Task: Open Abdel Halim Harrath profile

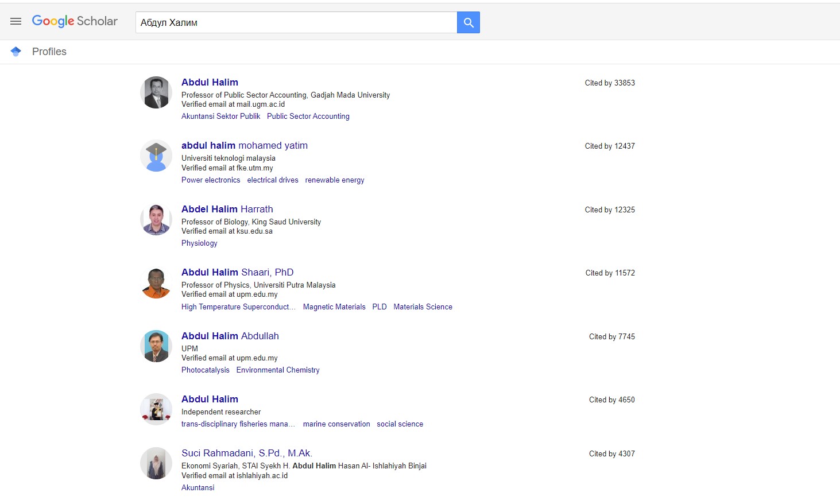Action: 227,209
